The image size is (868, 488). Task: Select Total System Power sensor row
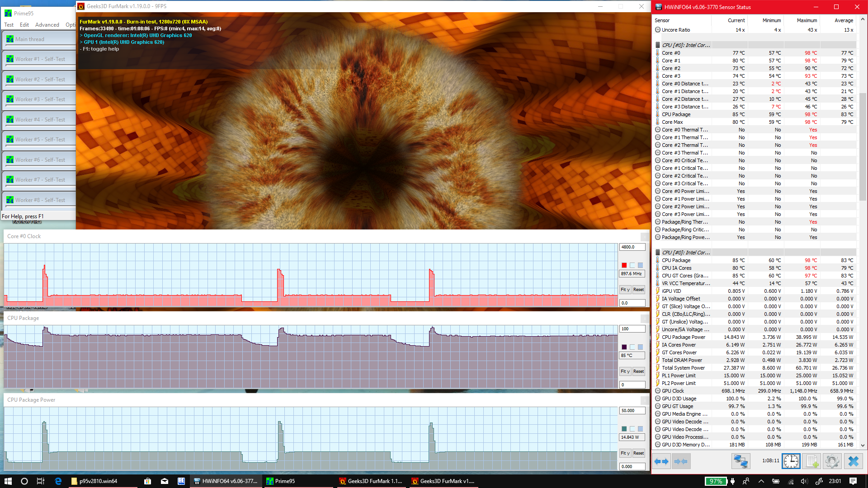[755, 368]
